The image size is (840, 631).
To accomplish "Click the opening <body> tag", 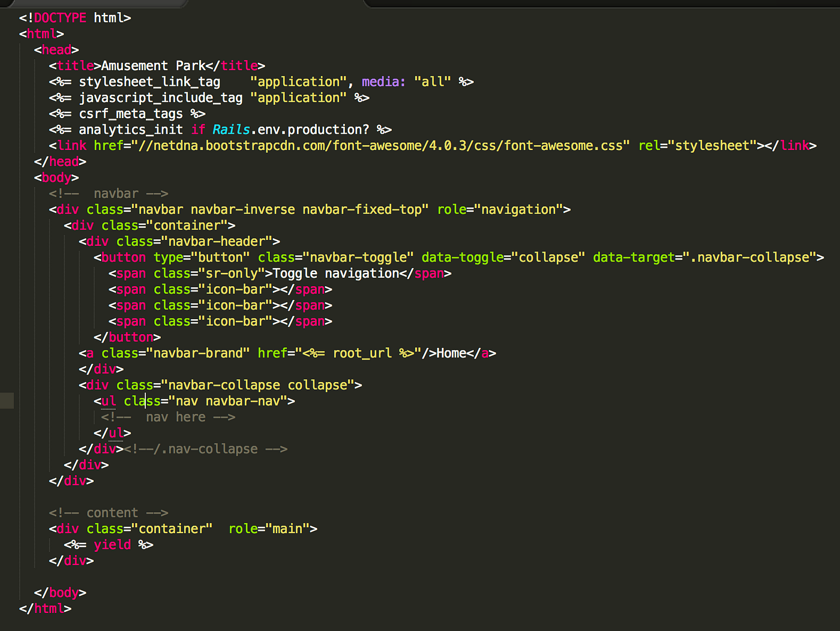I will coord(56,178).
